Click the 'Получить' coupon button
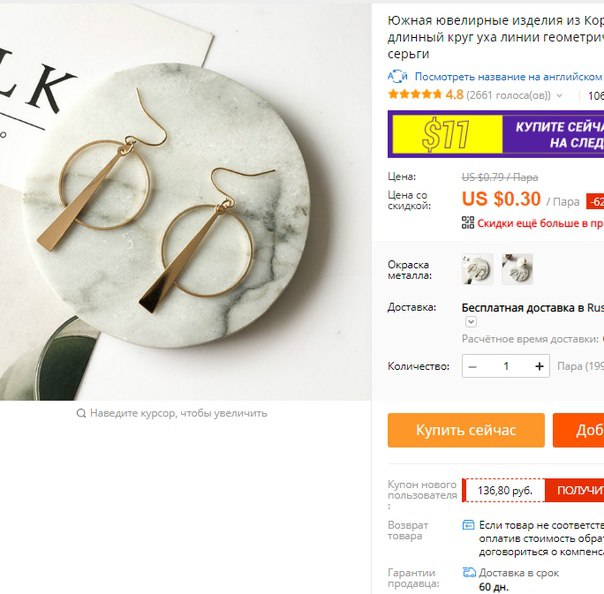Screen dimensions: 604x594 point(574,490)
